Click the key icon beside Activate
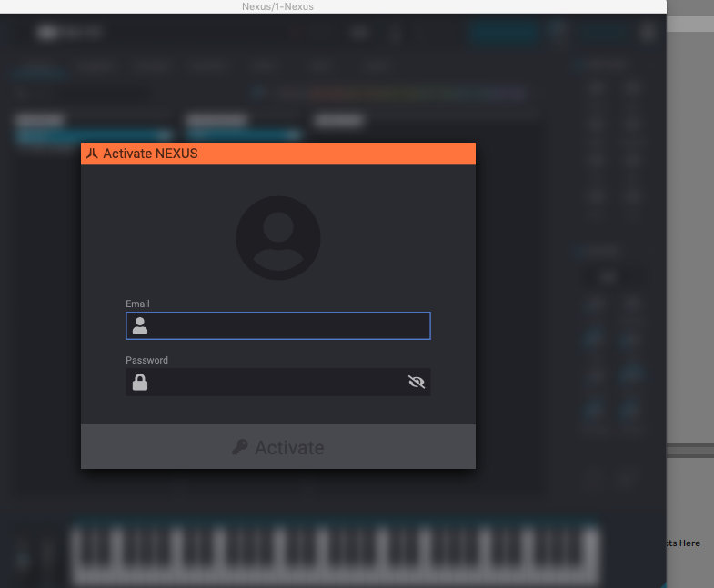 point(240,447)
